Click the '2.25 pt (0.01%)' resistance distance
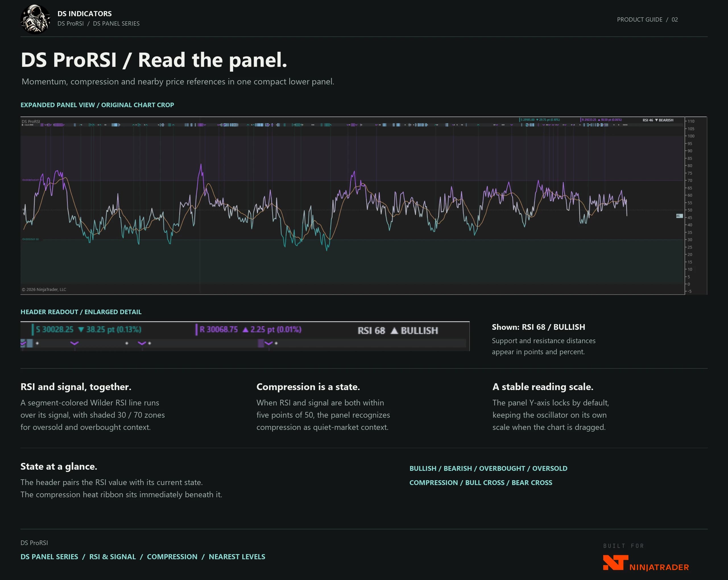This screenshot has width=728, height=580. click(276, 330)
